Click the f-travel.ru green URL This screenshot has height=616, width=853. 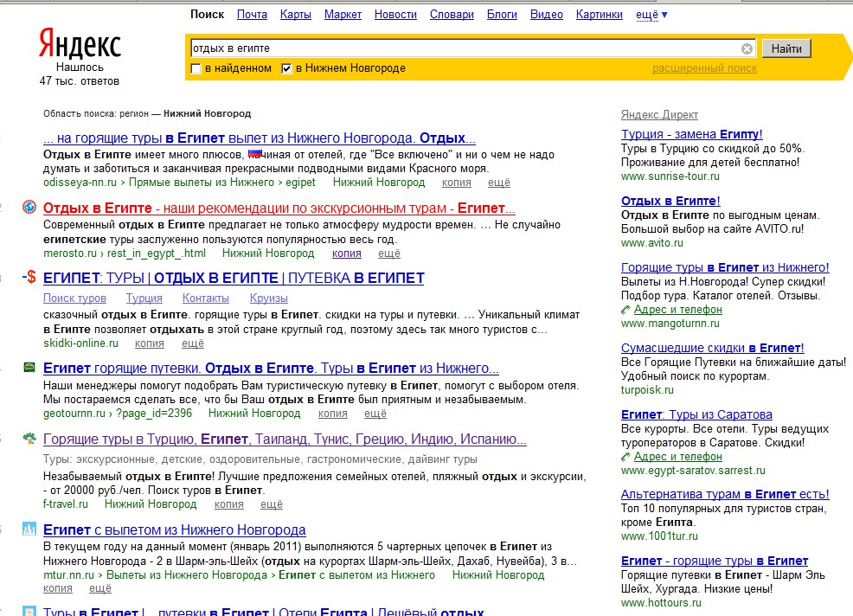(x=65, y=504)
